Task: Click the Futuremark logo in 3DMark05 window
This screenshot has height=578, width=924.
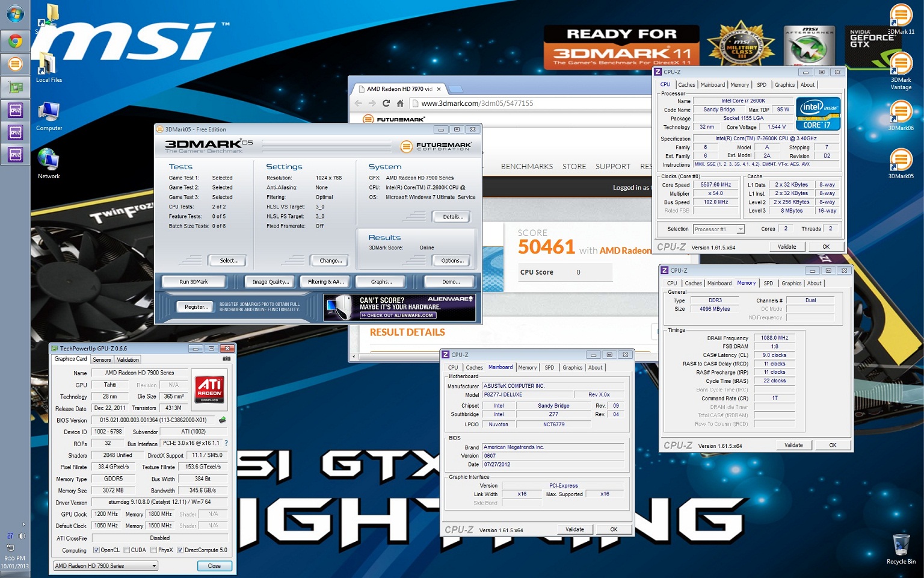Action: 436,146
